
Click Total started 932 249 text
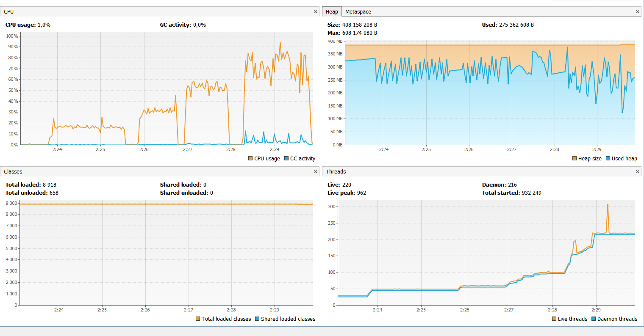point(512,193)
